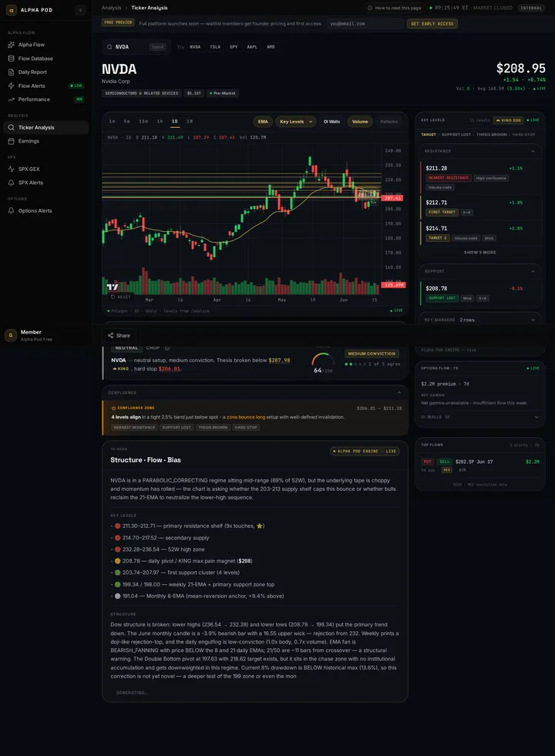Expand Show 5 More resistance levels

[x=479, y=252]
